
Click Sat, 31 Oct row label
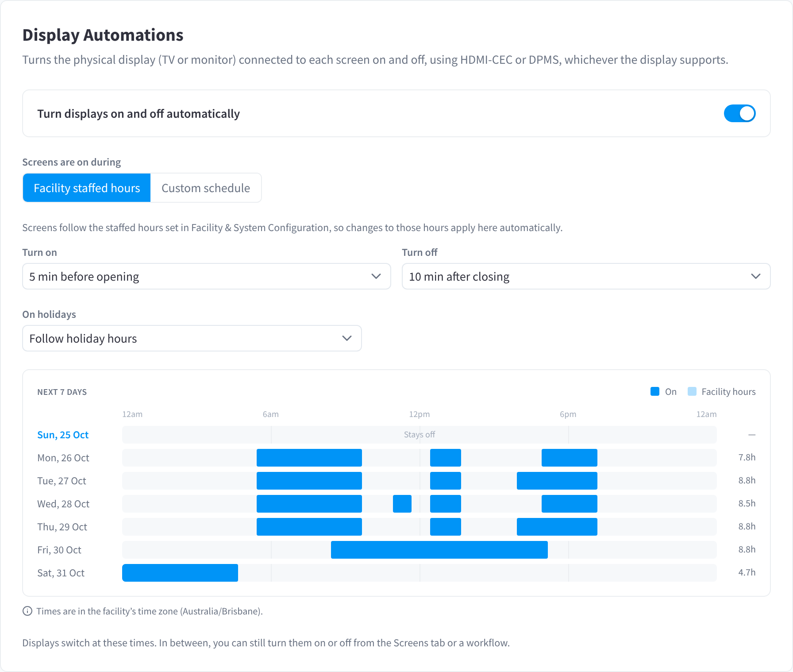coord(61,573)
